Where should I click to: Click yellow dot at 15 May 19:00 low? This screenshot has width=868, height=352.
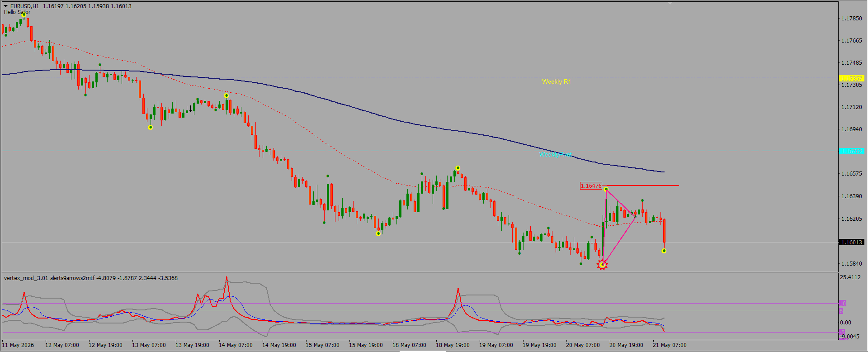coord(378,233)
